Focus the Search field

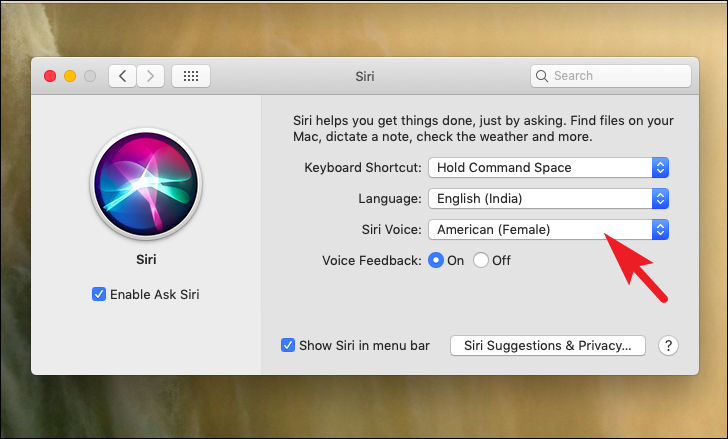click(611, 76)
